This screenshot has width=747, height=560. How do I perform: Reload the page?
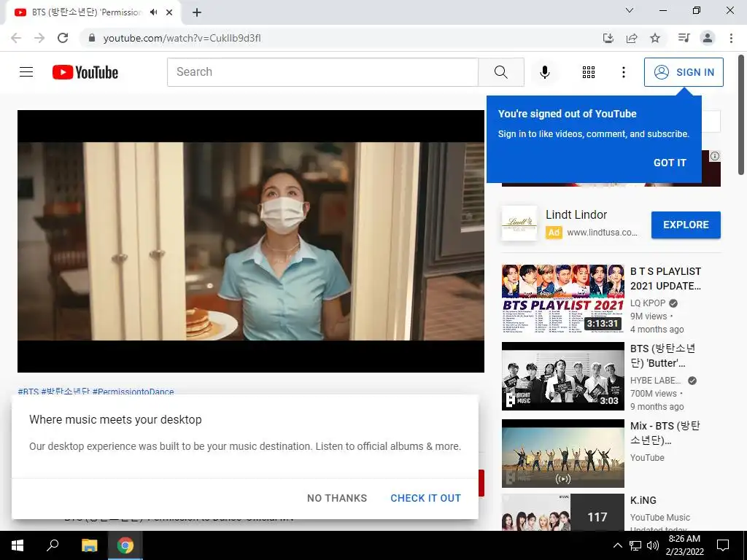pos(63,38)
